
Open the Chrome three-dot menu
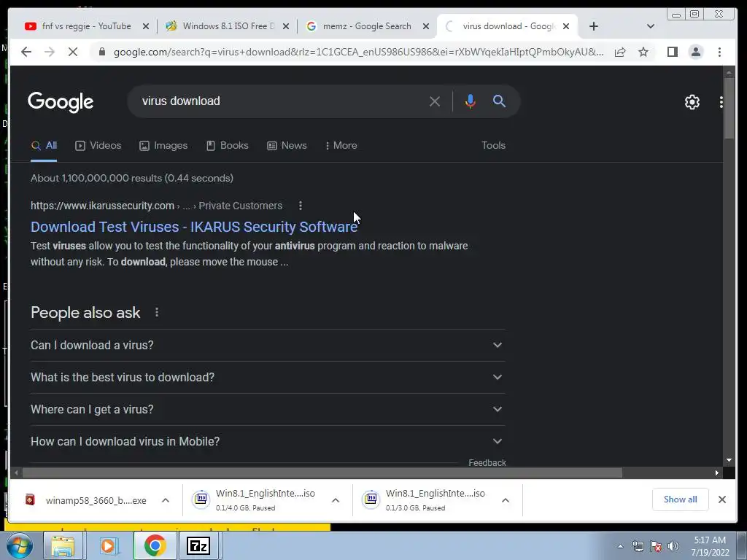719,52
